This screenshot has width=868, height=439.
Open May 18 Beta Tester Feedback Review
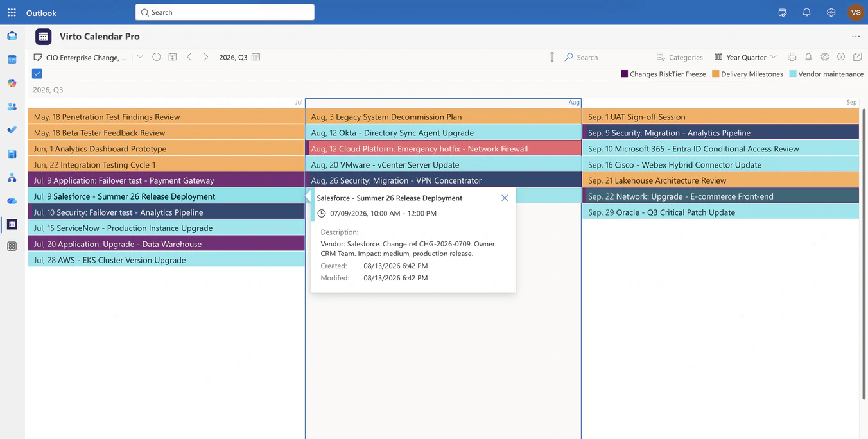[166, 133]
